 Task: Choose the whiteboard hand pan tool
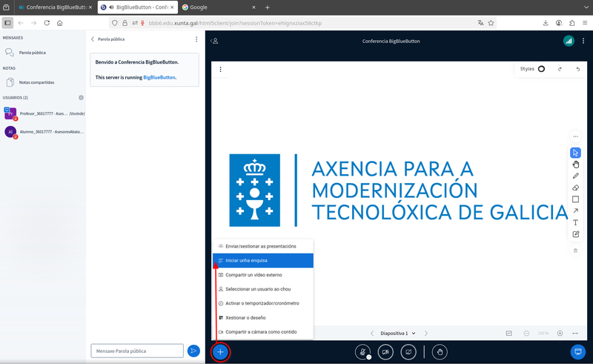click(x=576, y=165)
